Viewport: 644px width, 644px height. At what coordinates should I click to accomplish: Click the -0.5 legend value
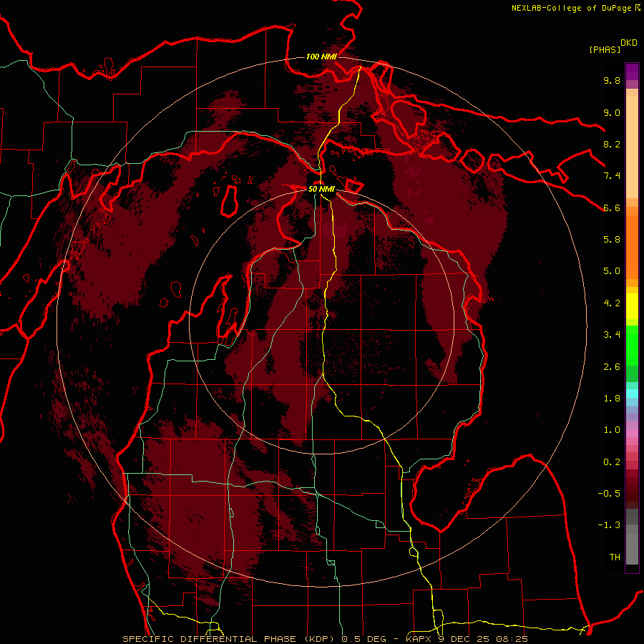tap(609, 494)
